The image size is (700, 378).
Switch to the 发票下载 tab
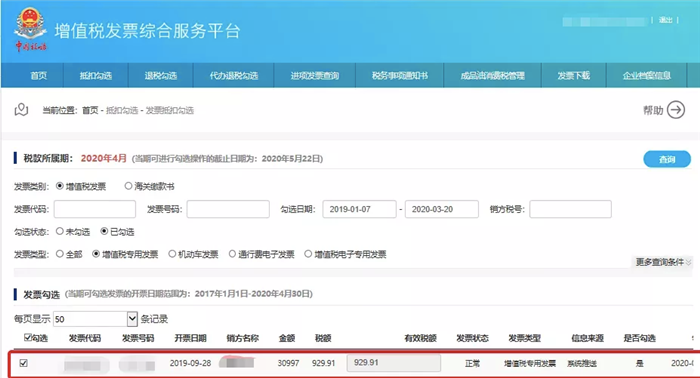[x=574, y=75]
